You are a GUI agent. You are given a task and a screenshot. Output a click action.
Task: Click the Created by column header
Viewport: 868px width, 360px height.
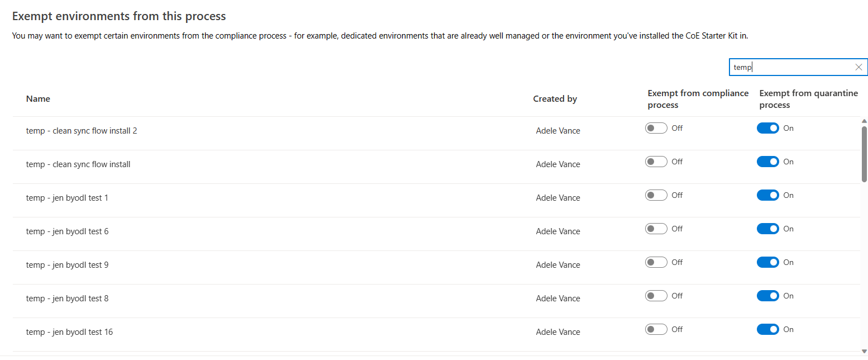(555, 99)
